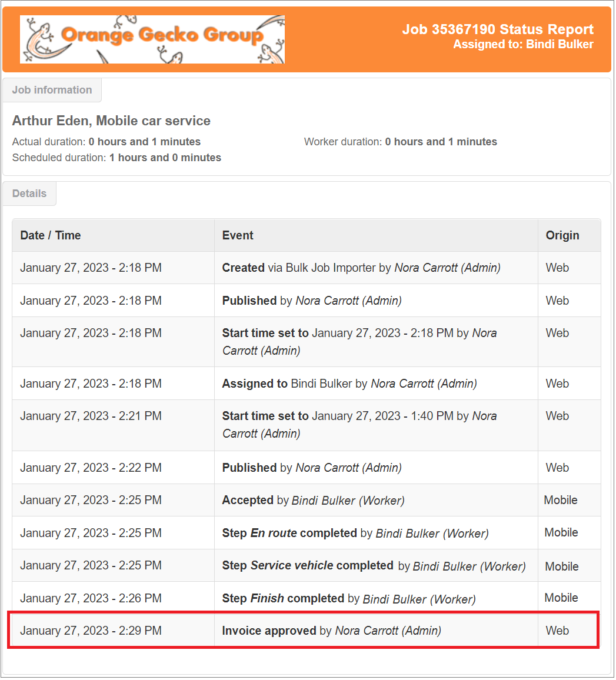Image resolution: width=616 pixels, height=680 pixels.
Task: Select Worker duration 0 hours and 1 minutes
Action: tap(401, 142)
